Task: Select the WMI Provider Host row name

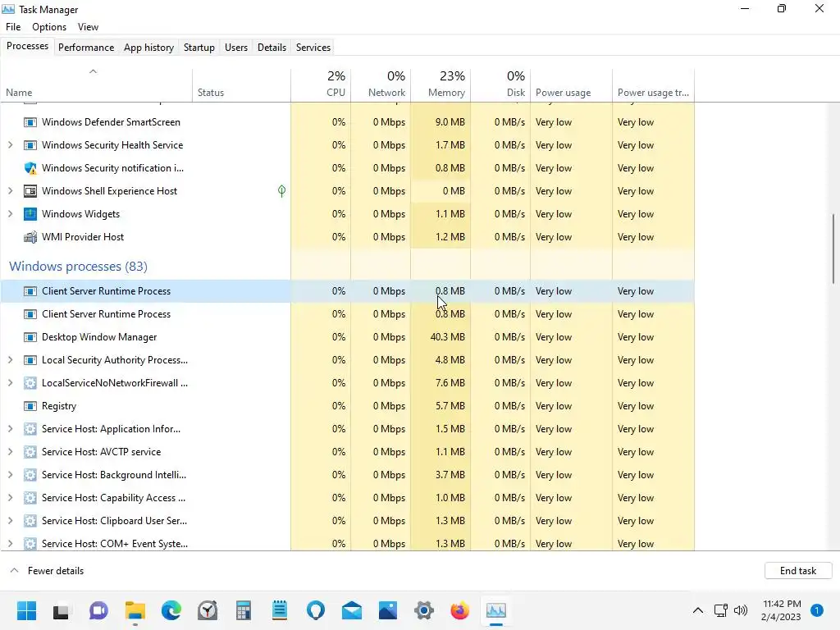Action: 83,237
